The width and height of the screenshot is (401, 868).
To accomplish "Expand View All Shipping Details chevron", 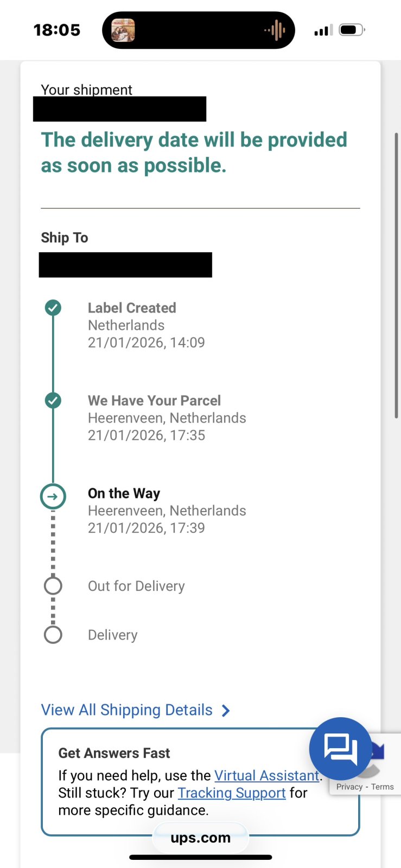I will pos(226,711).
